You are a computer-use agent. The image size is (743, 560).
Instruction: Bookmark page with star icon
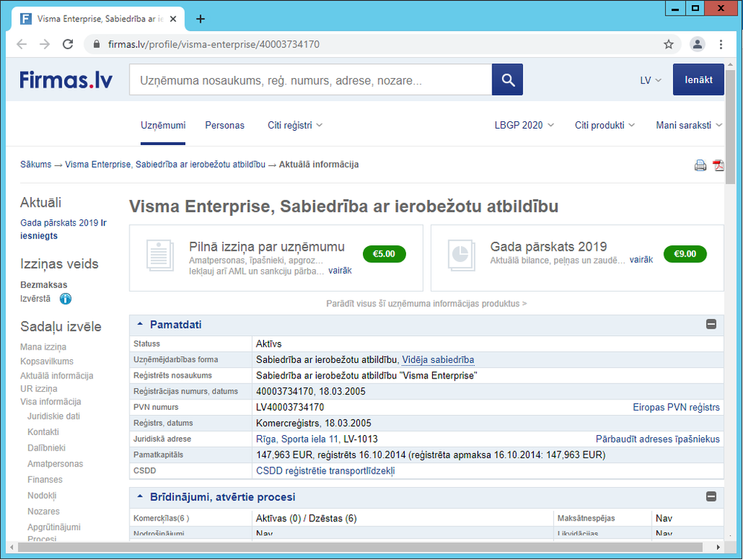point(668,45)
